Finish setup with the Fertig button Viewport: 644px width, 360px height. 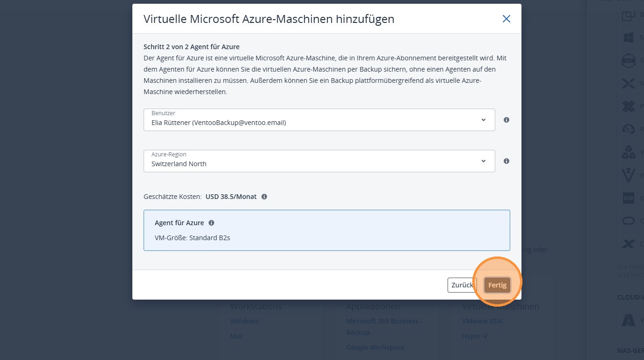click(x=497, y=285)
